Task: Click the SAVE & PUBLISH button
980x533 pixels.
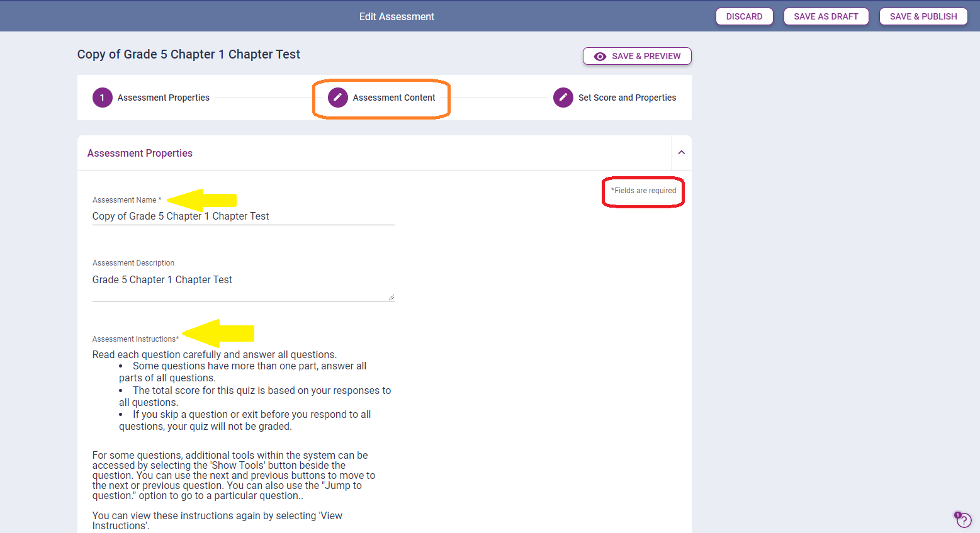Action: (x=923, y=16)
